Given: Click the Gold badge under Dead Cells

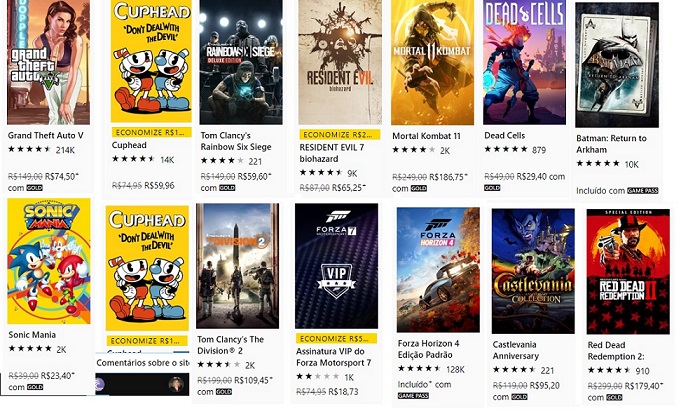Looking at the screenshot, I should click(493, 187).
